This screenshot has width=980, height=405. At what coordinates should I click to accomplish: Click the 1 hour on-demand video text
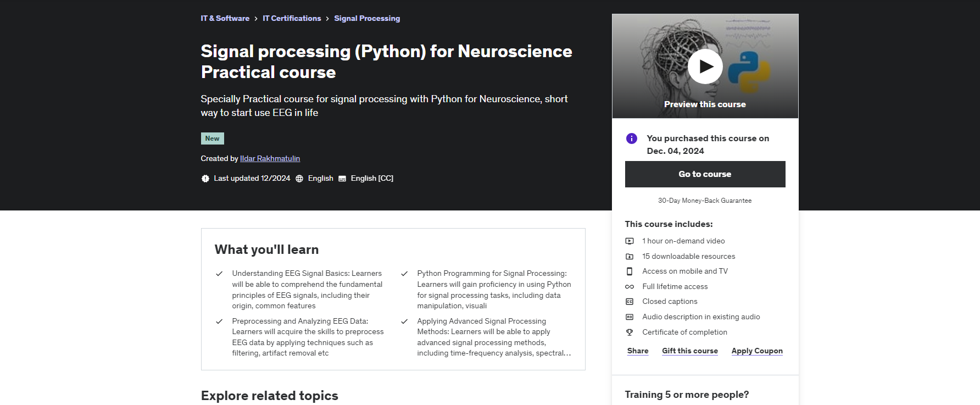683,241
